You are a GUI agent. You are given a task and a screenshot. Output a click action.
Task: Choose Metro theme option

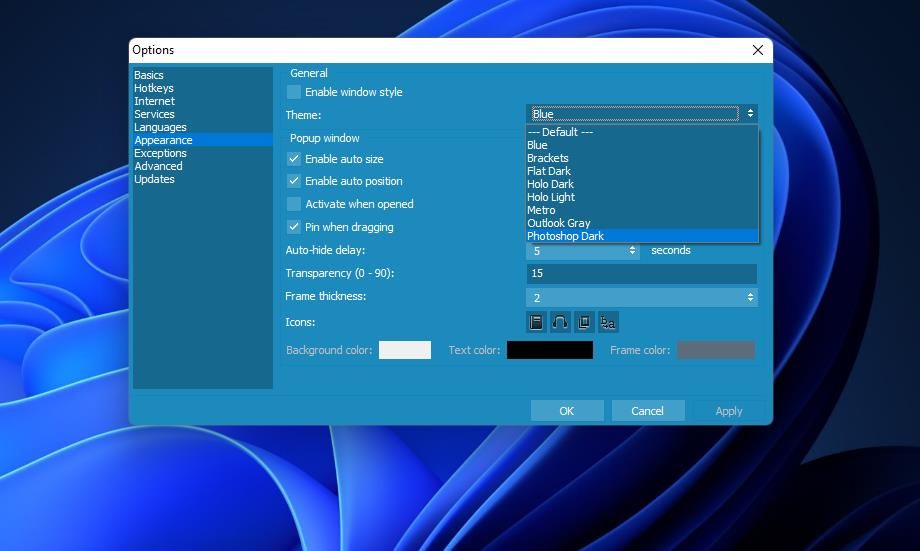click(642, 210)
